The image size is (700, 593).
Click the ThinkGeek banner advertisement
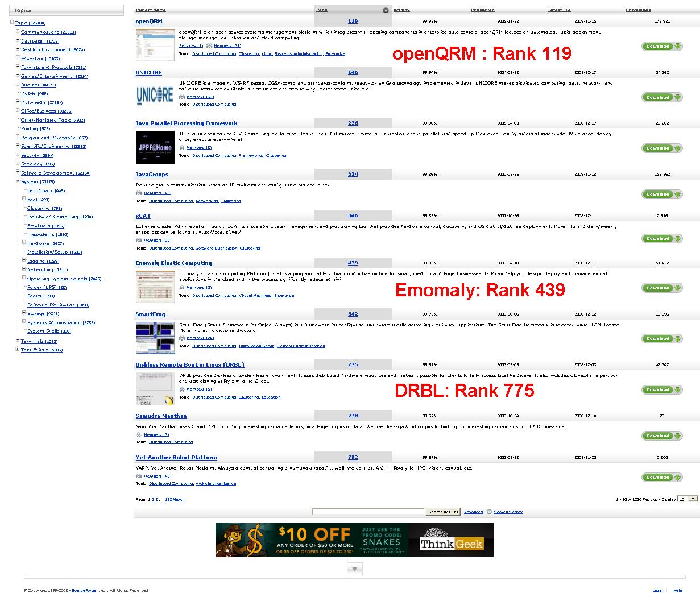coord(354,540)
